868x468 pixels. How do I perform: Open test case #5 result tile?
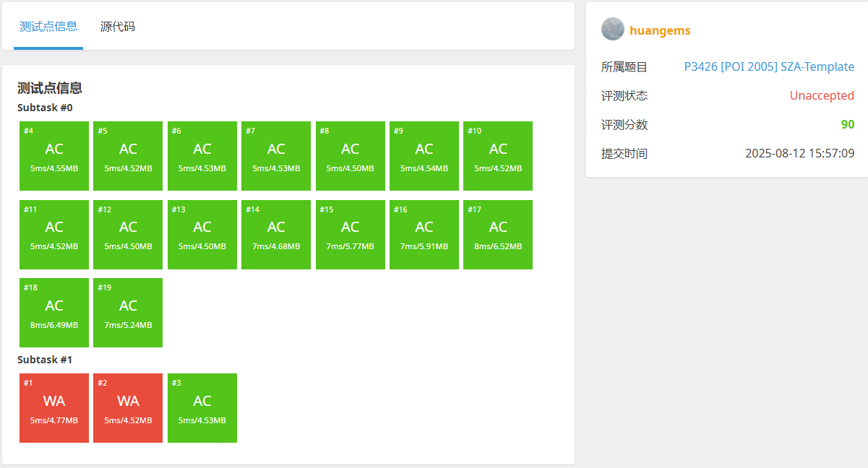click(x=128, y=155)
